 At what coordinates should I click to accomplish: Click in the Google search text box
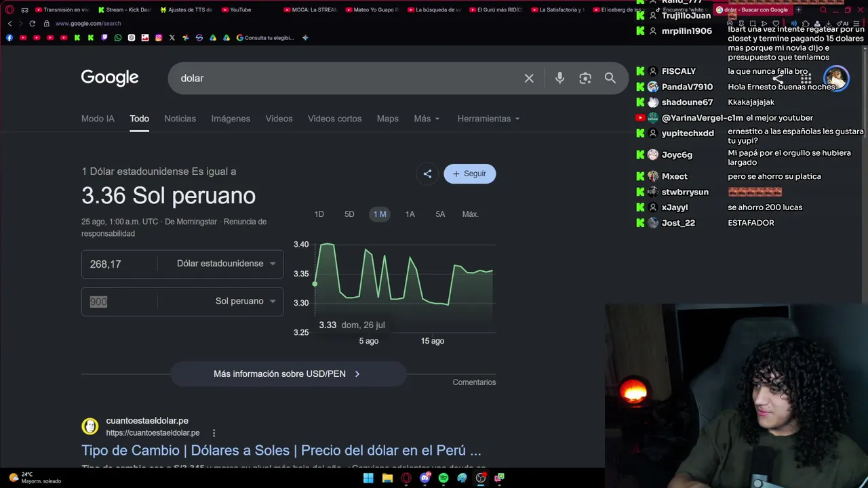pos(346,78)
